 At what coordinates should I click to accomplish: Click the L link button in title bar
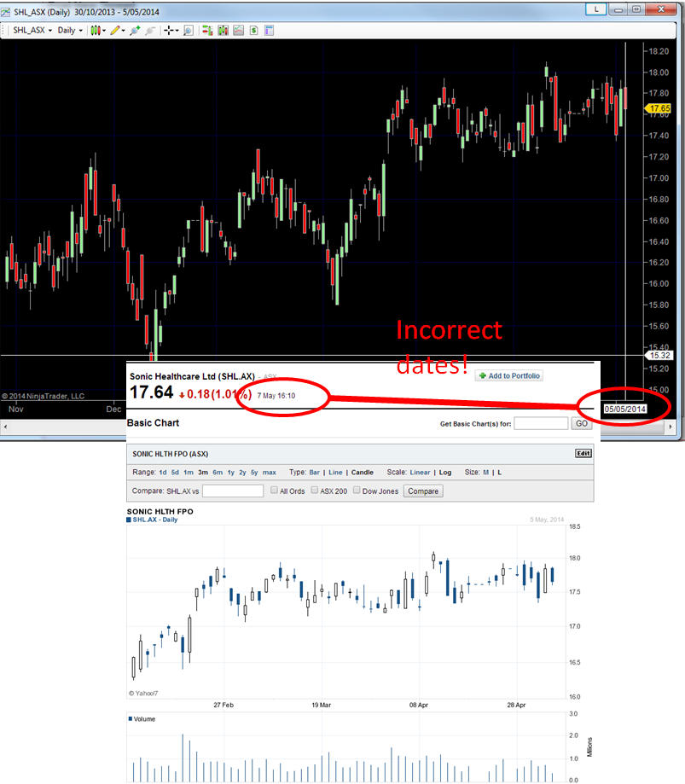coord(596,9)
